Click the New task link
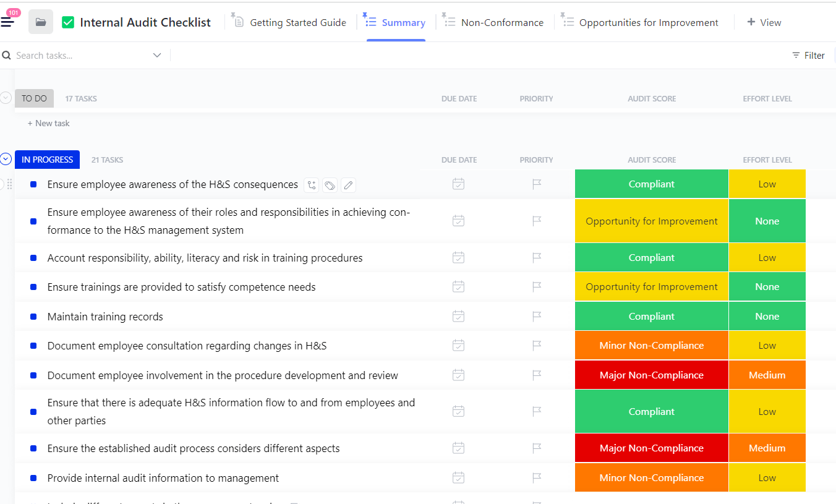 (48, 123)
